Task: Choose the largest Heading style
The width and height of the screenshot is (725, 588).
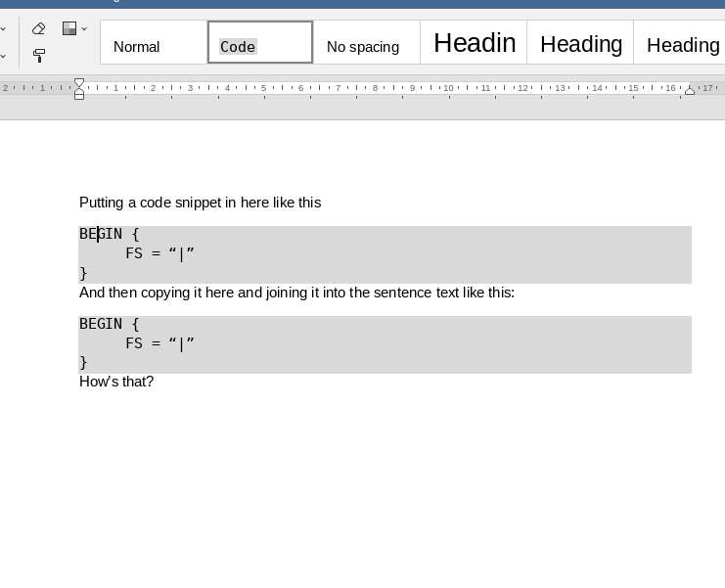Action: pos(474,43)
